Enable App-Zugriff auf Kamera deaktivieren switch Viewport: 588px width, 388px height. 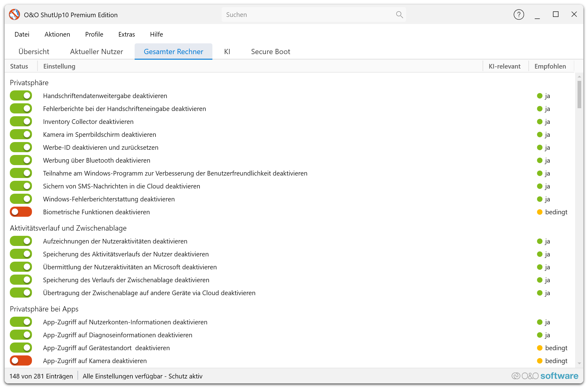(x=21, y=361)
